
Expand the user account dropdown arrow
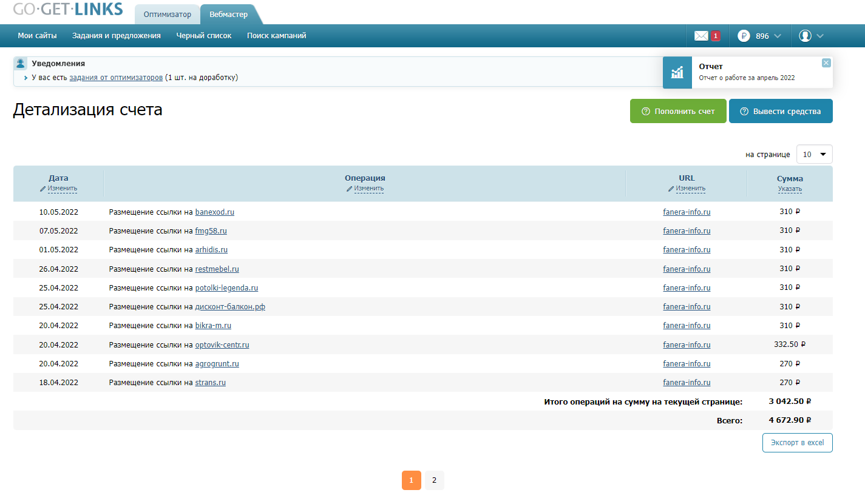tap(820, 36)
